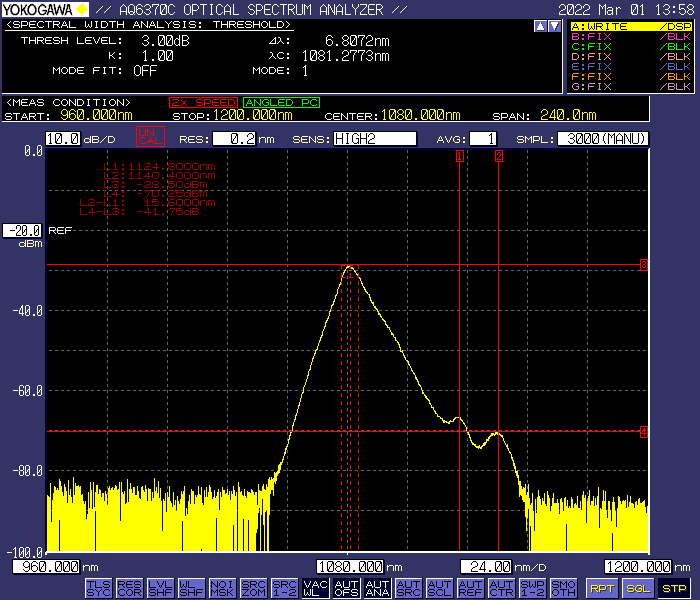The width and height of the screenshot is (700, 600).
Task: Select trace B:FIX /BLK
Action: [631, 37]
